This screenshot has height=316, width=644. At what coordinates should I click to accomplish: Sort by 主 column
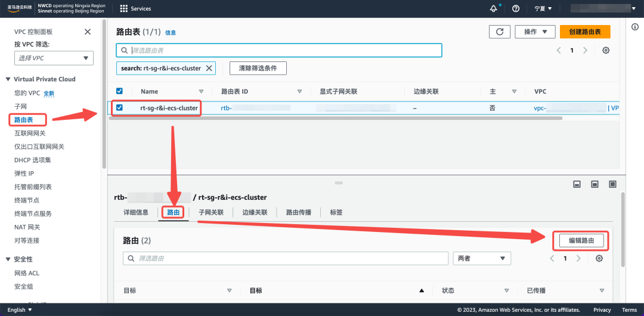point(514,91)
